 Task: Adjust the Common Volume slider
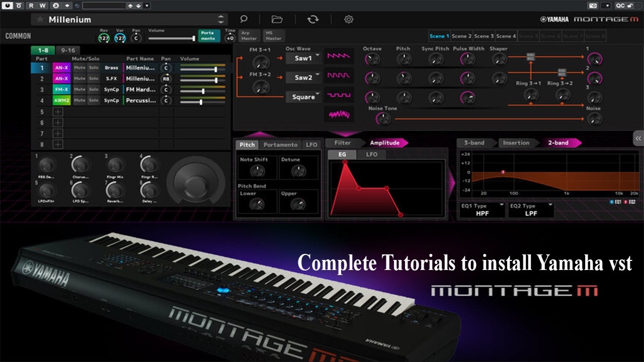click(172, 38)
